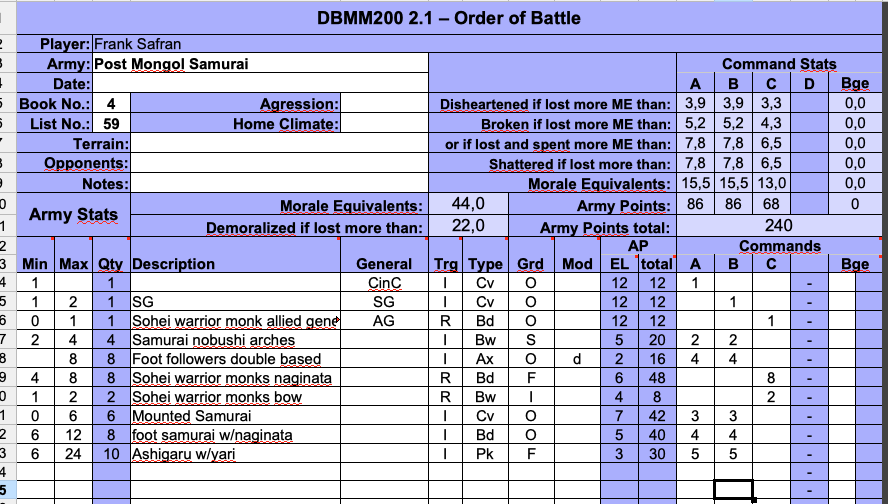Screen dimensions: 888x504
Task: Select the Book No. value cell
Action: pos(111,104)
